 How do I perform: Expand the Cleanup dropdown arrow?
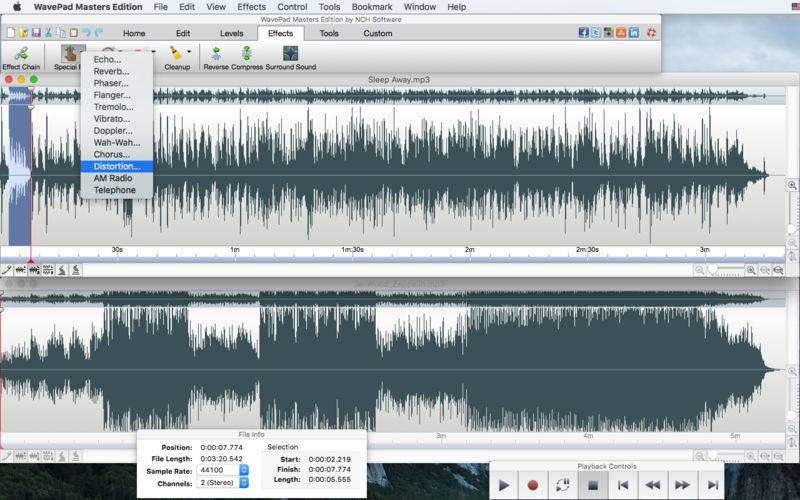click(x=189, y=52)
